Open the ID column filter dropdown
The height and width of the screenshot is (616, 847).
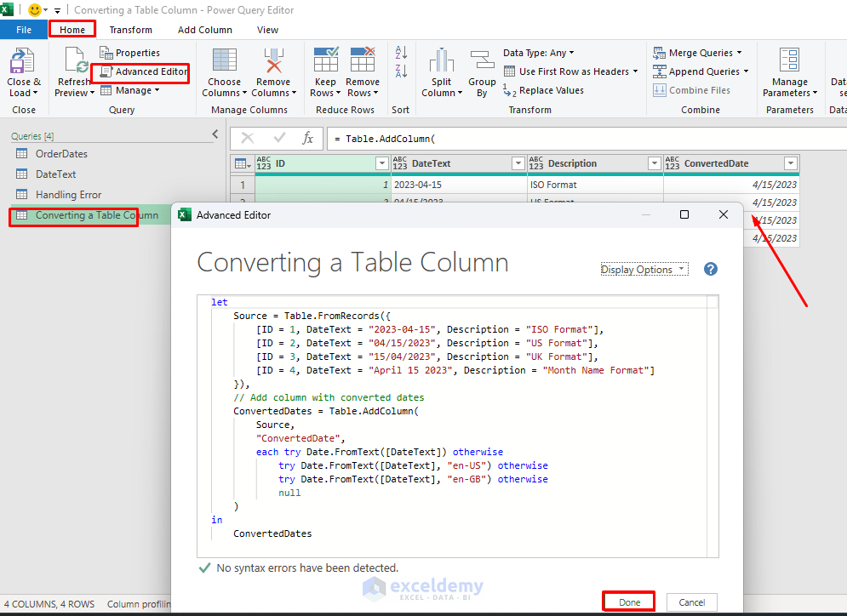click(x=382, y=163)
